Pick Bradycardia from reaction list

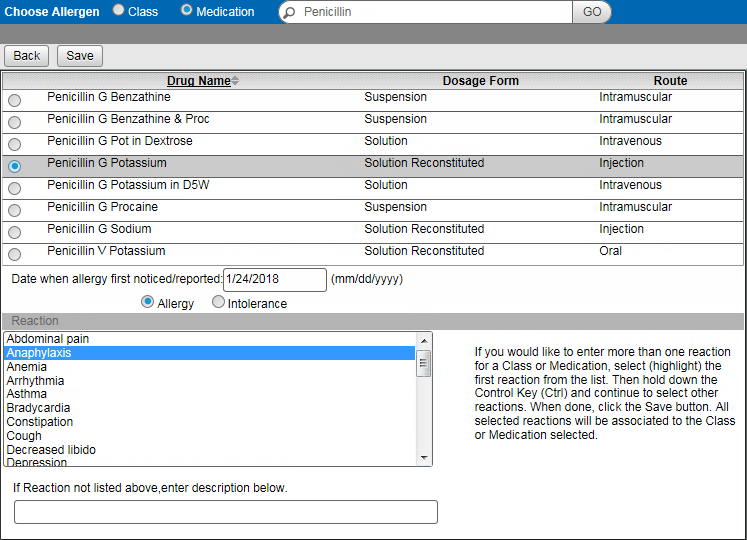click(x=39, y=408)
